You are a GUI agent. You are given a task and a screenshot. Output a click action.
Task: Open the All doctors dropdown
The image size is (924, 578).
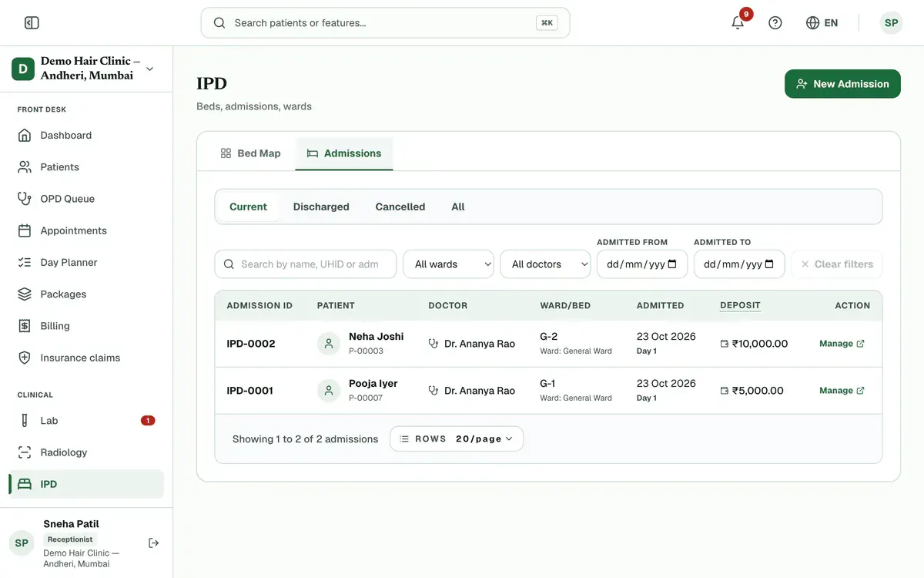[x=546, y=264]
